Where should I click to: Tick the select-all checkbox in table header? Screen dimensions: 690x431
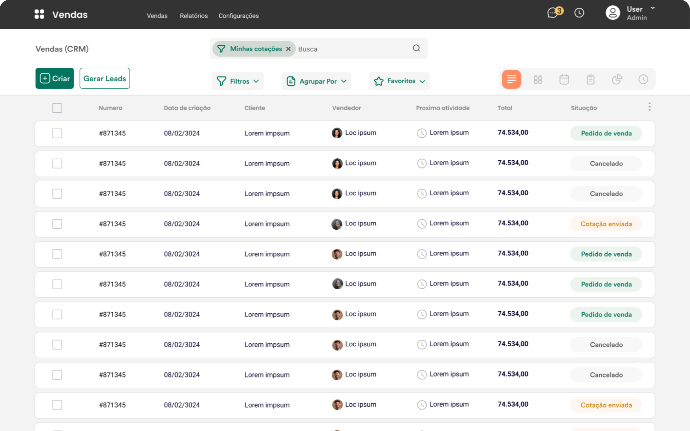click(x=57, y=108)
